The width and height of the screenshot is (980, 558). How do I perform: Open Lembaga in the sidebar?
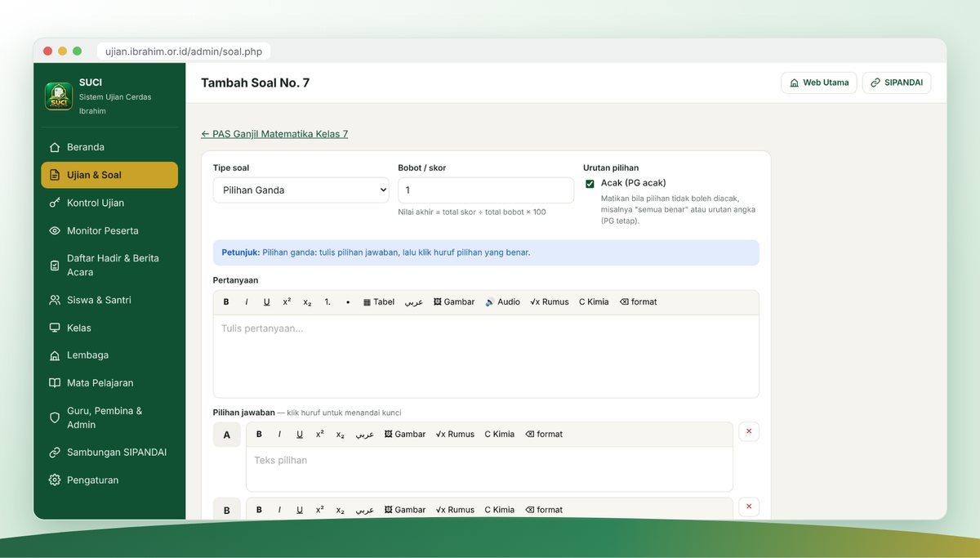(x=109, y=355)
